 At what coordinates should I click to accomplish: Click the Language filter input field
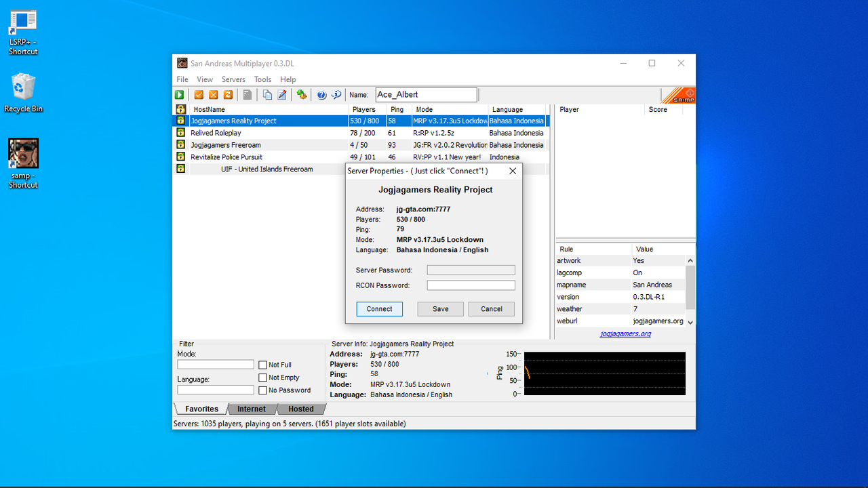216,390
